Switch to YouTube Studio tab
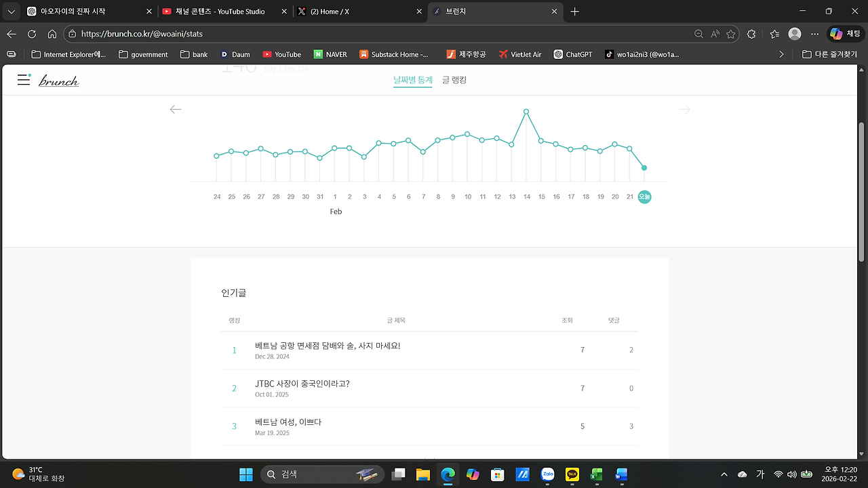The height and width of the screenshot is (488, 868). tap(225, 12)
